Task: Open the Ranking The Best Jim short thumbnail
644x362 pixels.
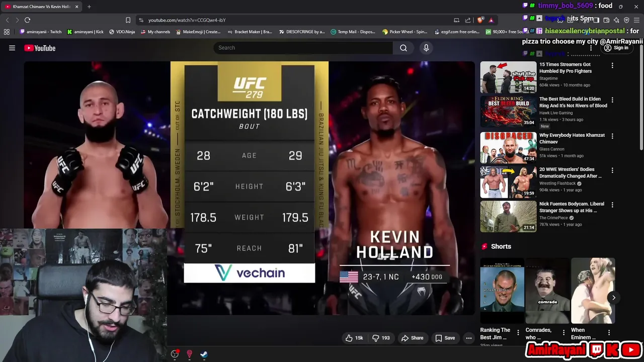Action: coord(502,291)
